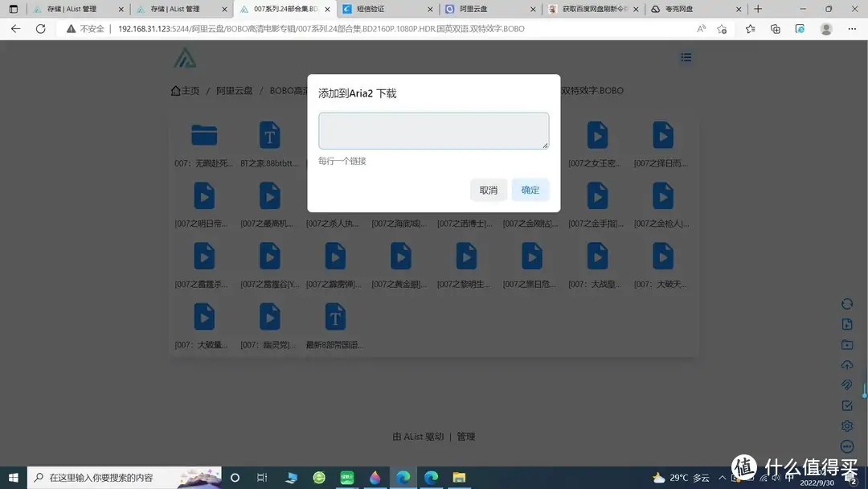
Task: Click the Aria2 download link text area
Action: click(x=433, y=129)
